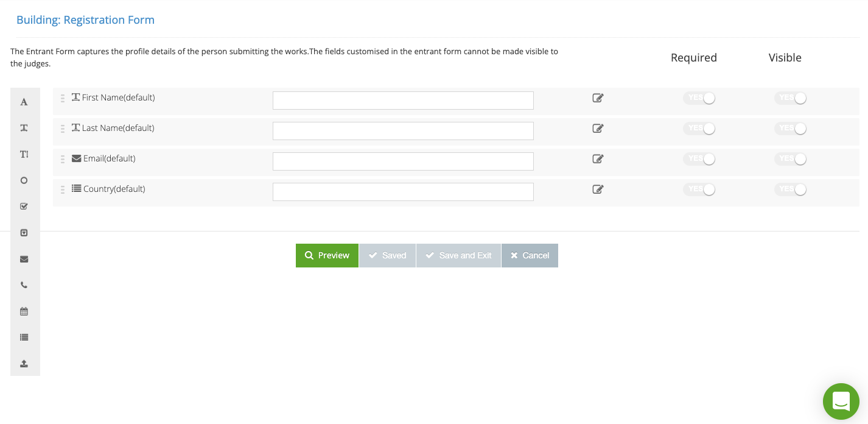Click the Cancel button
Screen dimensions: 868x424
[x=530, y=256]
